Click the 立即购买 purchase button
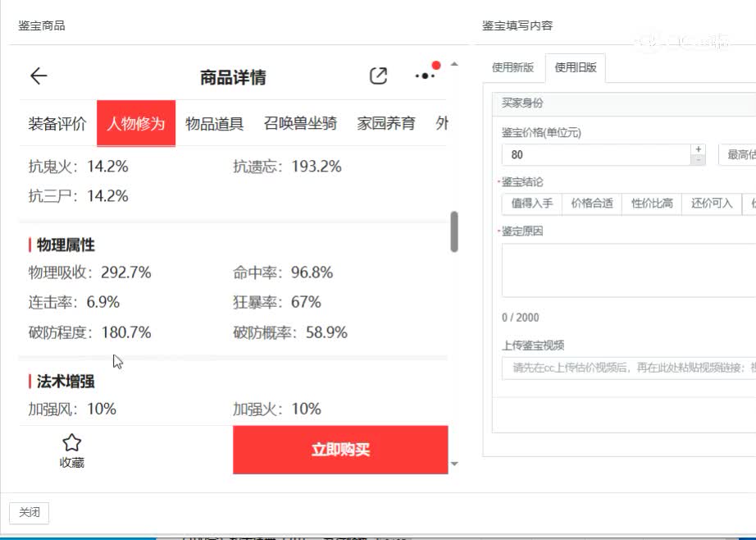Screen dimensions: 756x540 pos(341,450)
